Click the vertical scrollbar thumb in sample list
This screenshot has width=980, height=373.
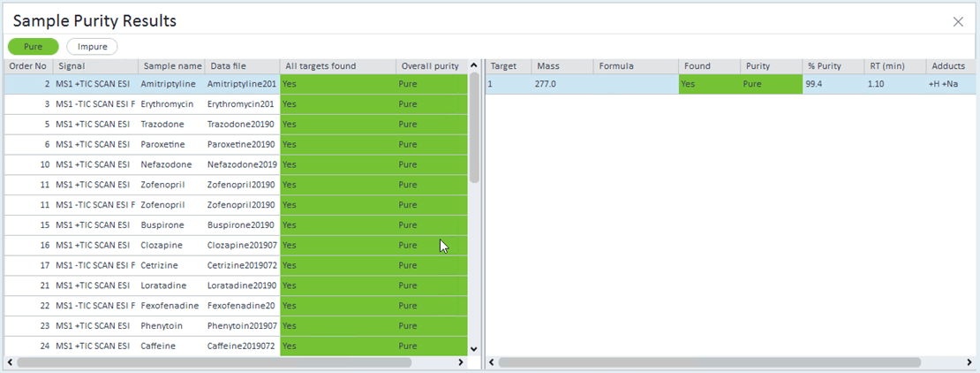click(x=474, y=128)
